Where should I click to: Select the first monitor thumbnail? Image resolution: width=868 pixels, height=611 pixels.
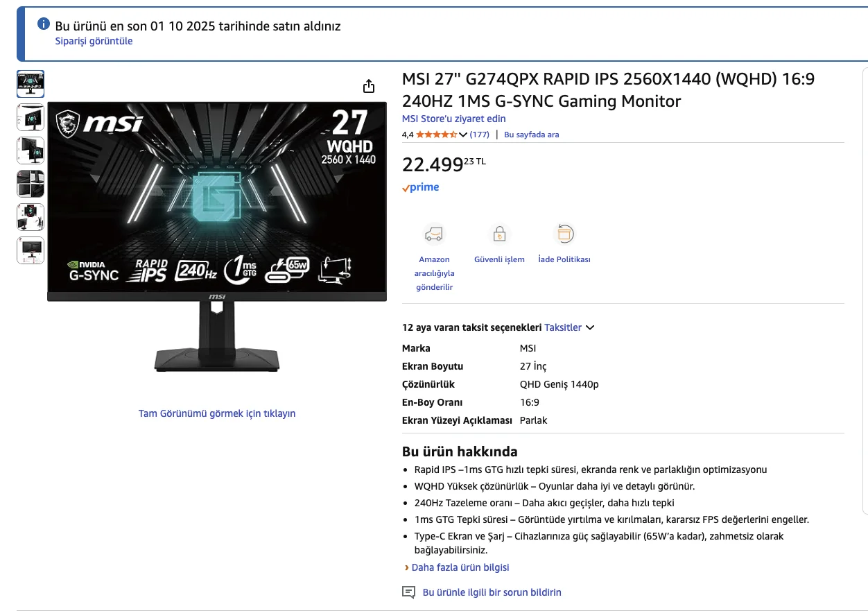click(31, 84)
